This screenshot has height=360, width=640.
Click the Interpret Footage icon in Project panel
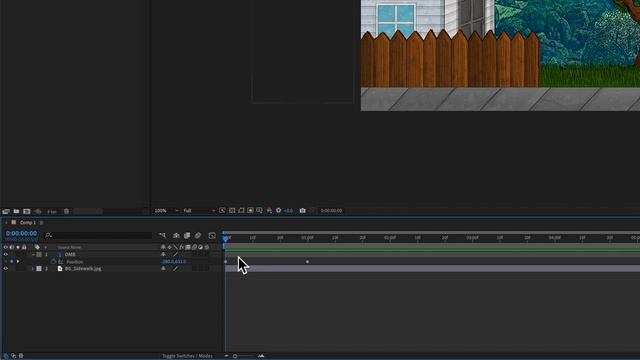pos(6,211)
